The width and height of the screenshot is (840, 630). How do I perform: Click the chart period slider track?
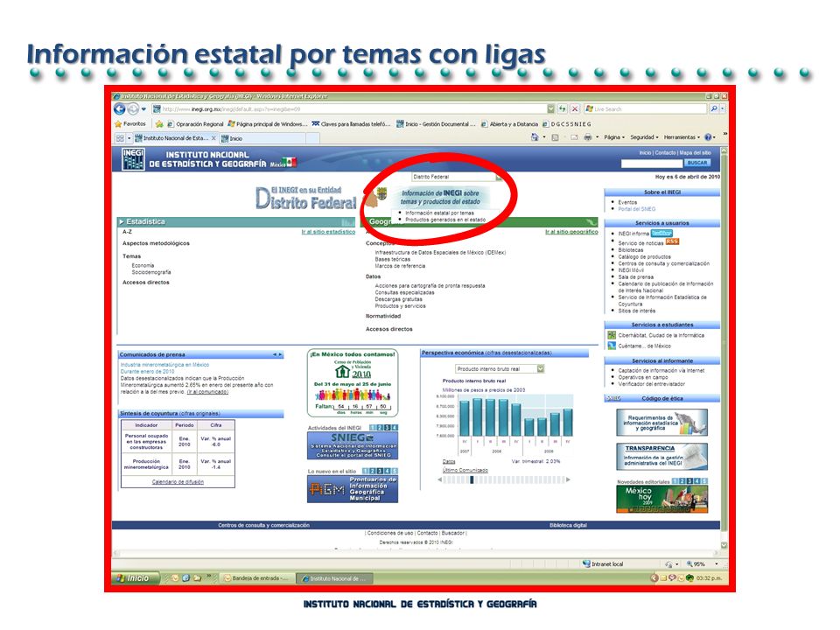[504, 480]
